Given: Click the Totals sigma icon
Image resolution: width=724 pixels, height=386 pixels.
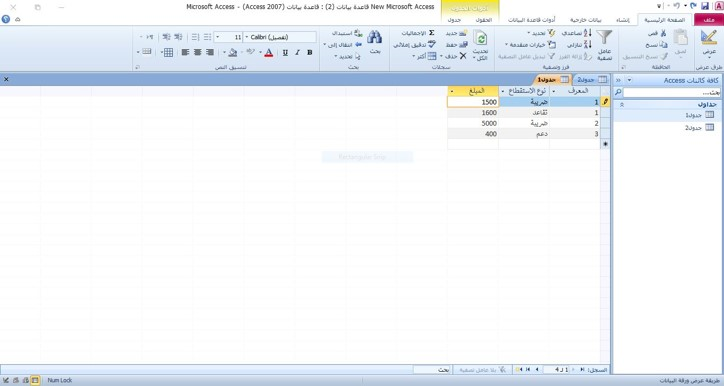Looking at the screenshot, I should (431, 33).
